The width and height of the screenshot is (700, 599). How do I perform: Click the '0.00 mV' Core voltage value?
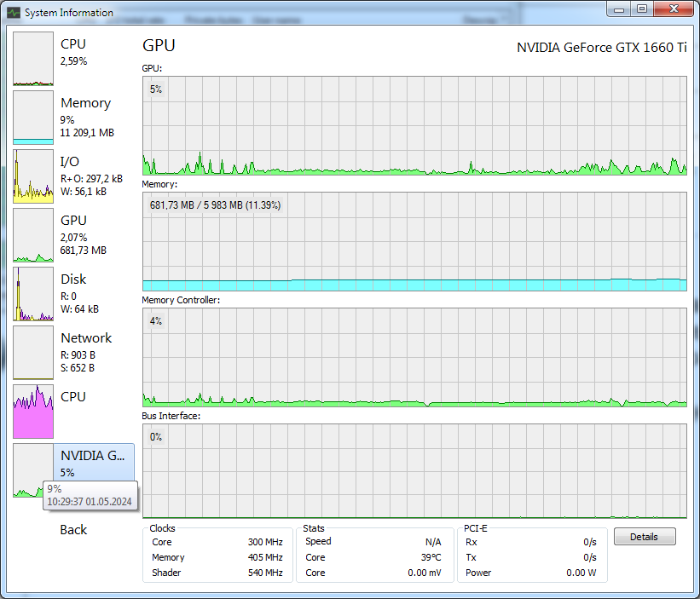point(424,573)
